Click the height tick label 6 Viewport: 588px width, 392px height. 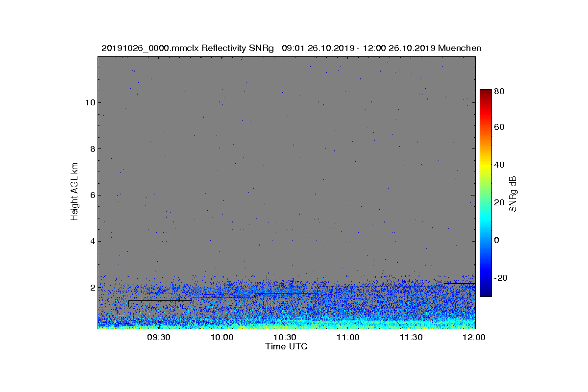(x=92, y=195)
